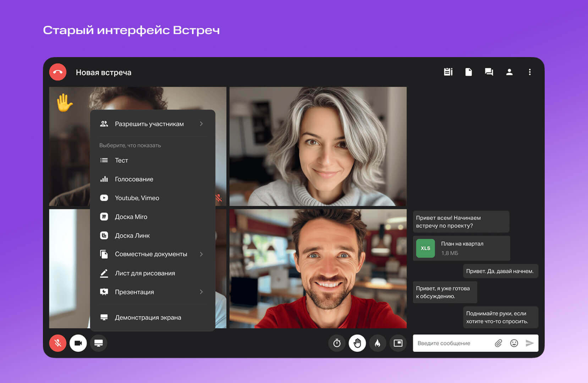Choose Доска Miro in the menu
Viewport: 588px width, 383px height.
point(131,217)
